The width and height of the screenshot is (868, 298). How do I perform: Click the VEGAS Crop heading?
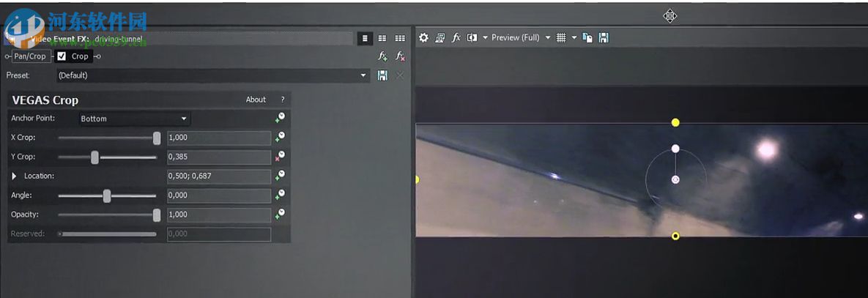(x=45, y=100)
